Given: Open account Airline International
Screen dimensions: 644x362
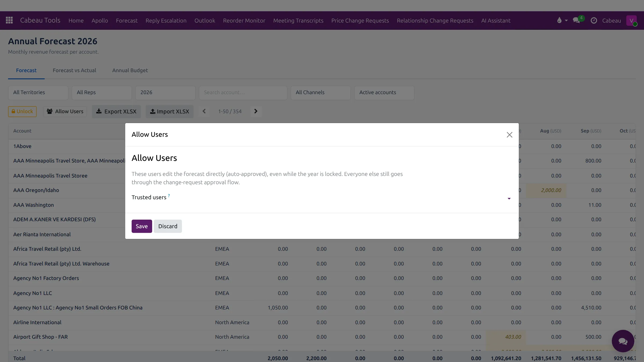Looking at the screenshot, I should 37,322.
